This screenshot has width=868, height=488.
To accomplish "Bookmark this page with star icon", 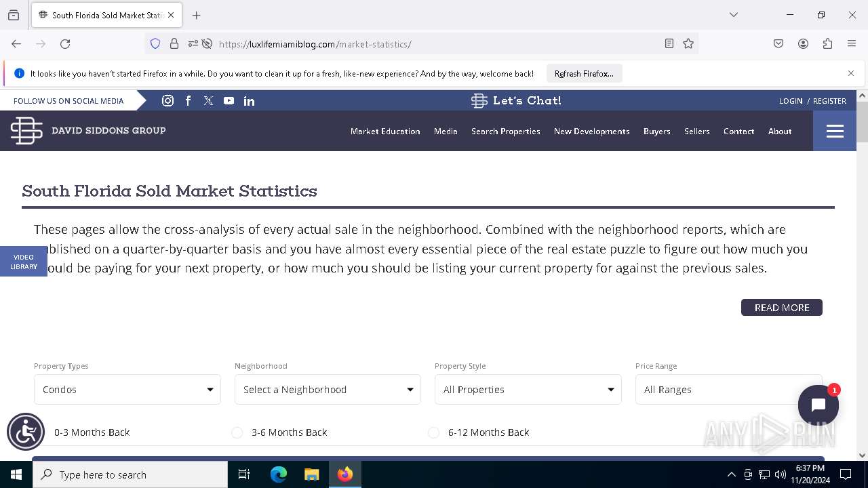I will 688,43.
